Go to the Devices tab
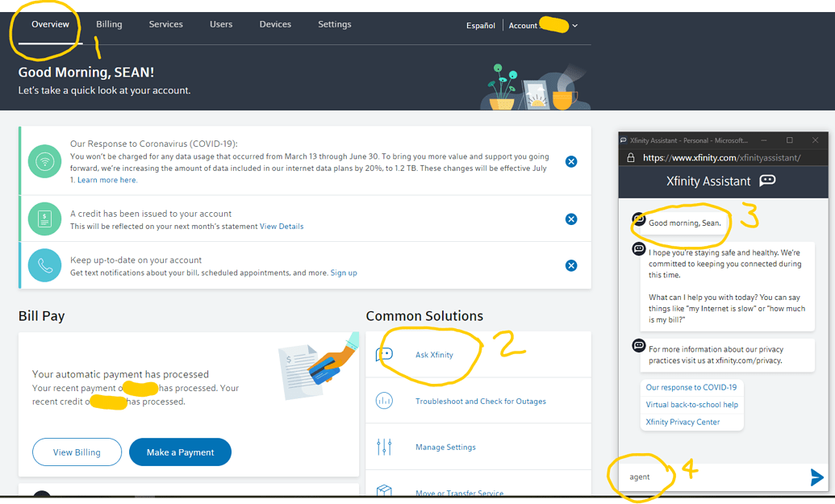 tap(275, 24)
